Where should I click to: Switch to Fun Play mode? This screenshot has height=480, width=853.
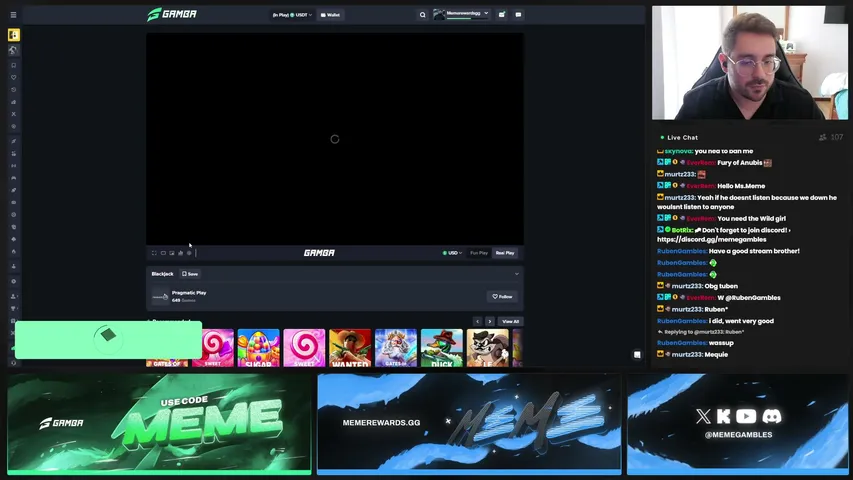(479, 253)
